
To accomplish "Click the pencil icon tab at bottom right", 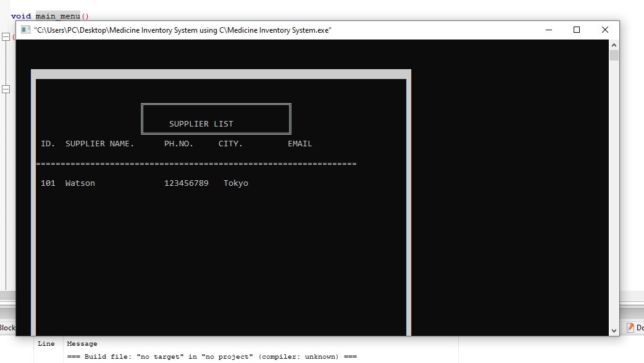I will (x=631, y=328).
